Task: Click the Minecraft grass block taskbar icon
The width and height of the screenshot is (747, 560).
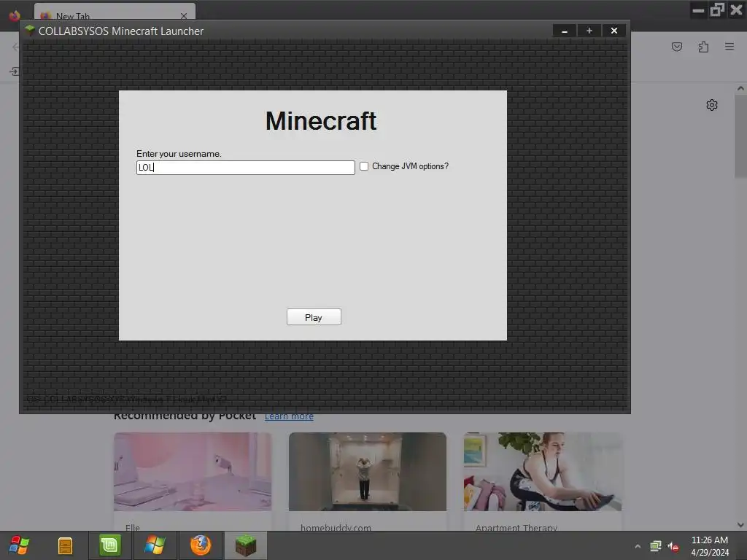Action: click(x=246, y=545)
